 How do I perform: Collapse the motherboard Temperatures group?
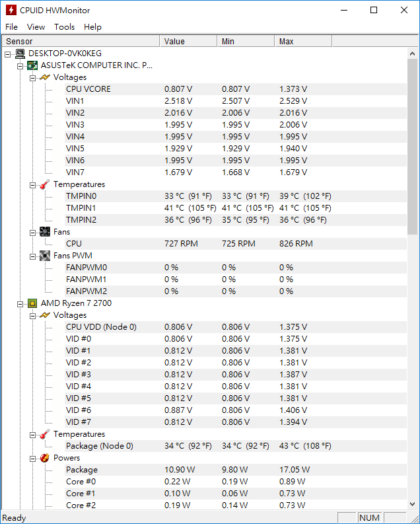pyautogui.click(x=33, y=185)
